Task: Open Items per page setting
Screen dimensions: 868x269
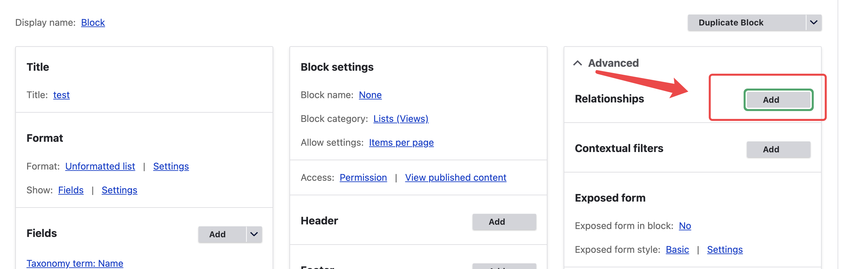Action: coord(401,143)
